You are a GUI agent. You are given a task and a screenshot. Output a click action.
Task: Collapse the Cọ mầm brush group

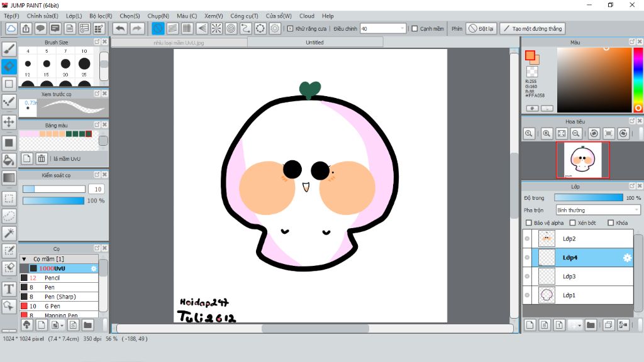(x=24, y=259)
